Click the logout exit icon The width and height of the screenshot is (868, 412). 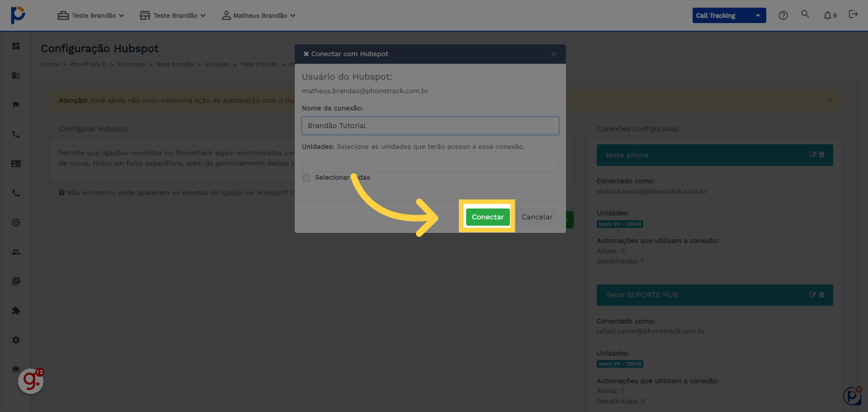point(853,14)
